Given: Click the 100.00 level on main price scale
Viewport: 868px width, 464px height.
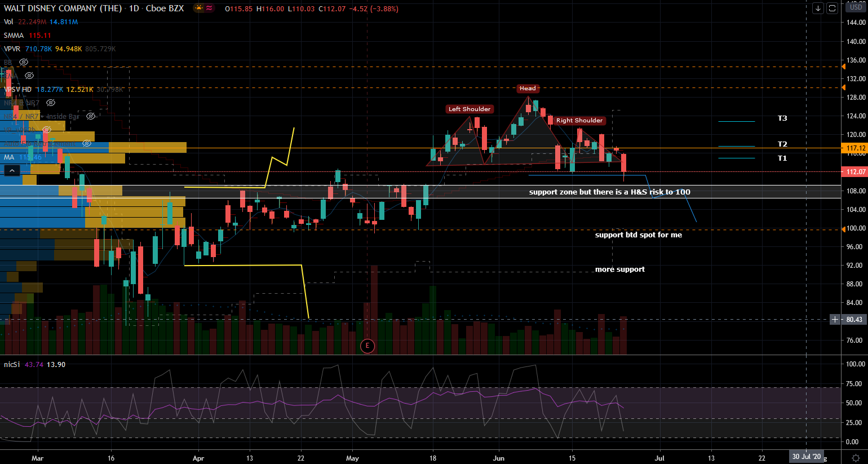Looking at the screenshot, I should click(856, 228).
